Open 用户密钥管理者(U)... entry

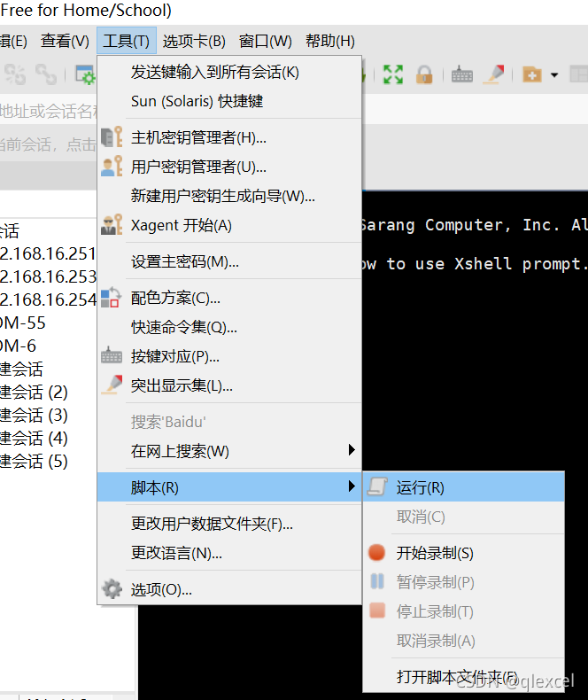[229, 167]
